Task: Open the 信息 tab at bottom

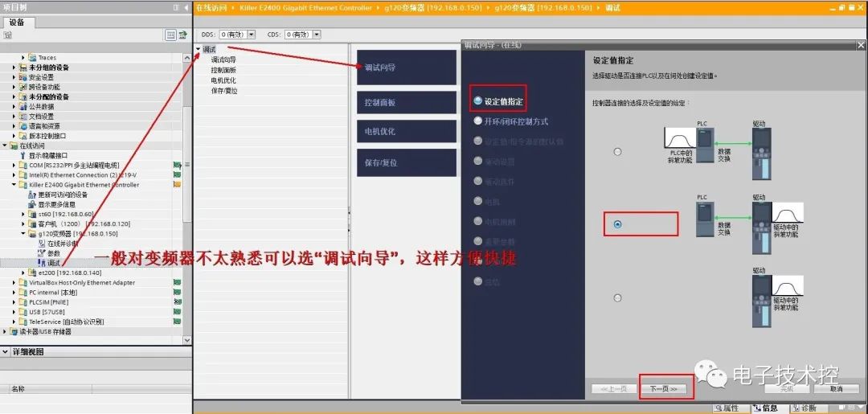Action: click(768, 408)
